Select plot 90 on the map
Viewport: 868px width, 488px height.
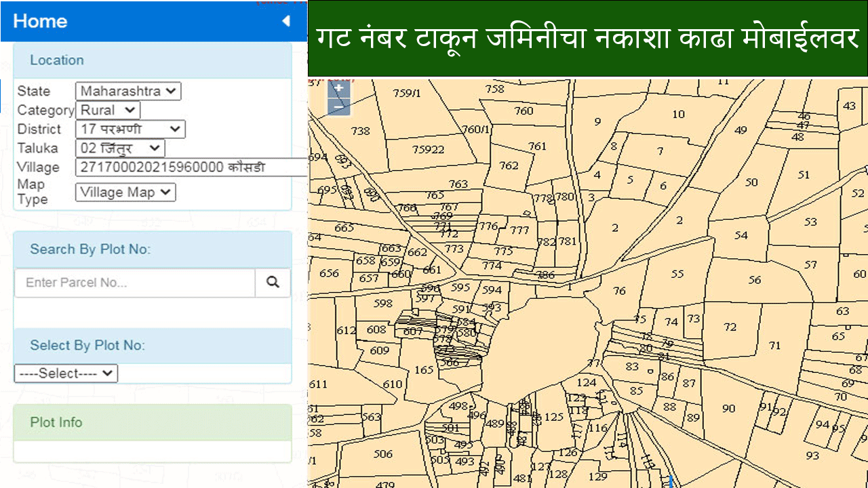(x=728, y=408)
